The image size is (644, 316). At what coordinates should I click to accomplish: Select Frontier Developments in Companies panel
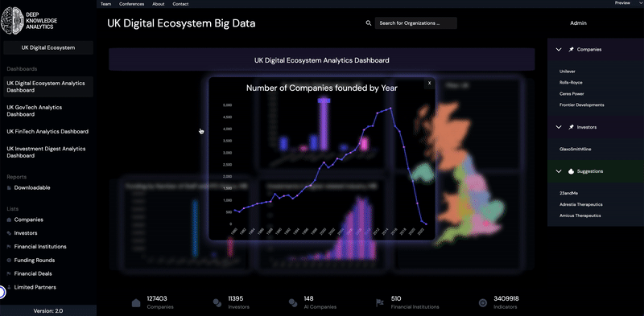pyautogui.click(x=581, y=105)
